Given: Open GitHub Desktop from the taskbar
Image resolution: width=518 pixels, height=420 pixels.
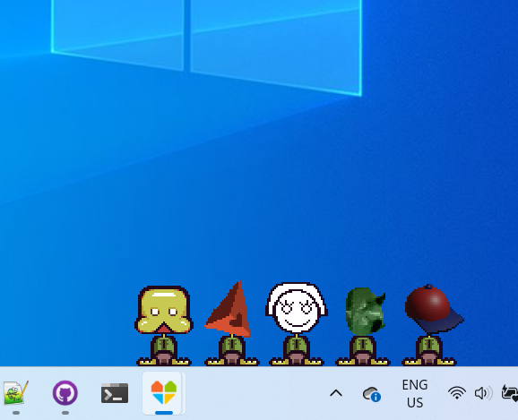Looking at the screenshot, I should [65, 392].
